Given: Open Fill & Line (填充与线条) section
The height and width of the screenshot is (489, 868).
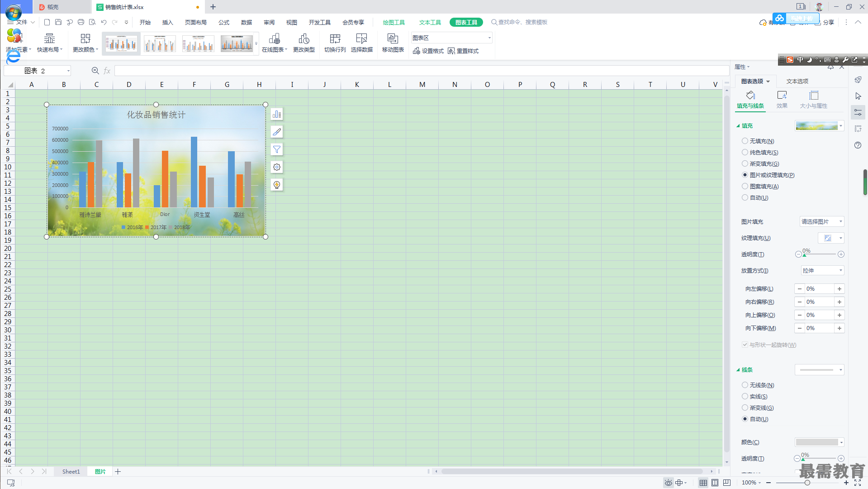Looking at the screenshot, I should [750, 100].
